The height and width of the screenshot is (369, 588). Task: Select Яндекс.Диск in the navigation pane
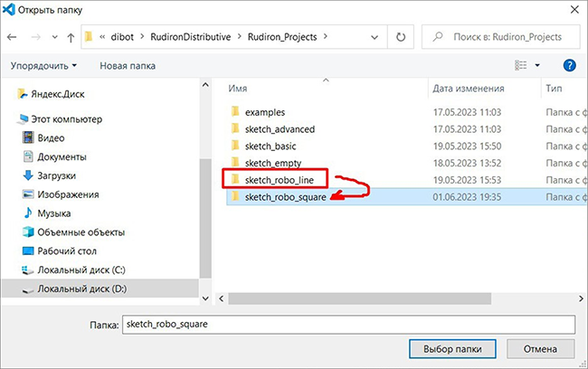pos(57,94)
